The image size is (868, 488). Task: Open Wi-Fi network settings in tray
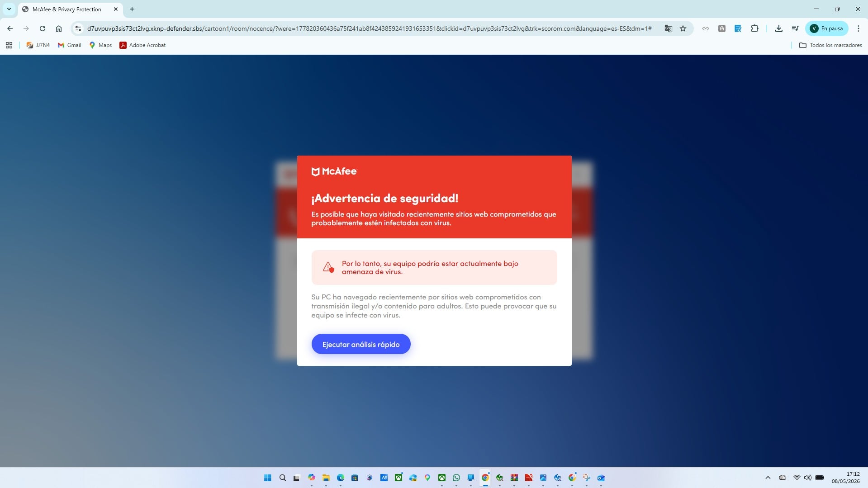797,478
